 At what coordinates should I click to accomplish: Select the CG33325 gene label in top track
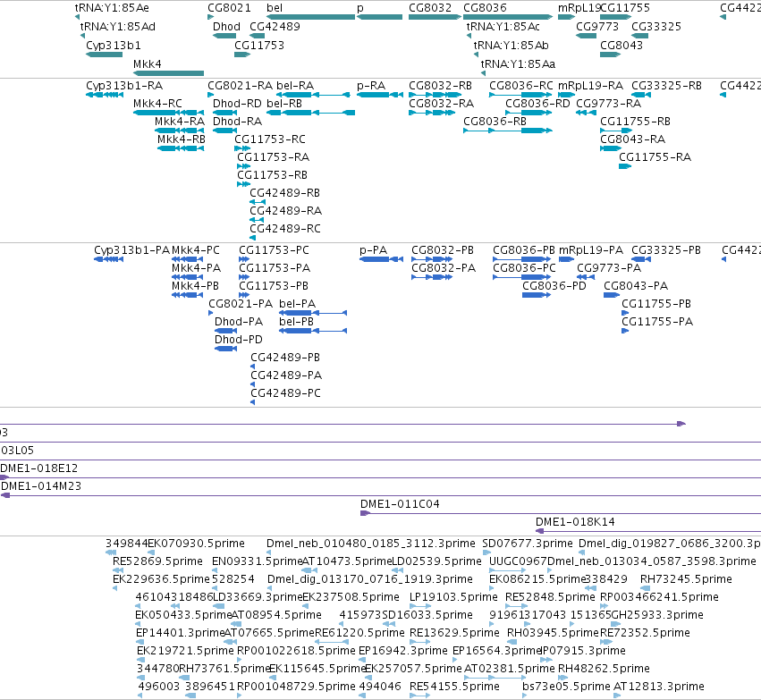click(656, 27)
